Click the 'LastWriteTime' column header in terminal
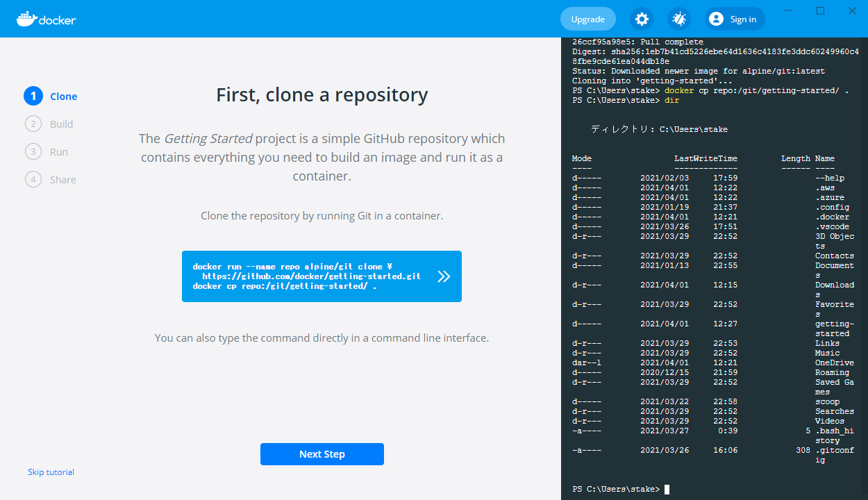868x500 pixels. (706, 158)
